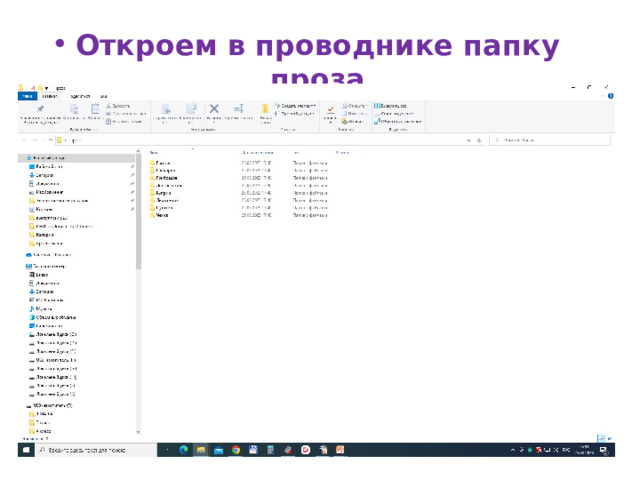Select Music under This PC

click(40, 309)
